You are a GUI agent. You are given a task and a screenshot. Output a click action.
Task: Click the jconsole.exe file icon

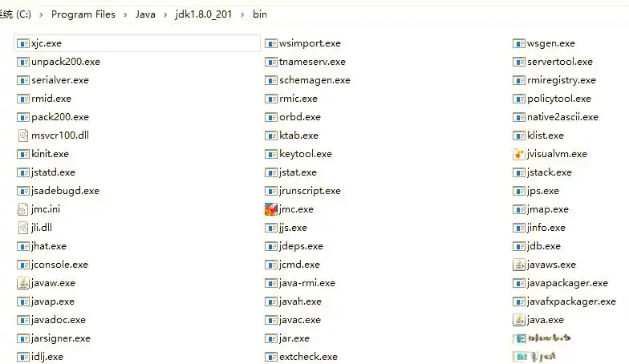click(23, 265)
